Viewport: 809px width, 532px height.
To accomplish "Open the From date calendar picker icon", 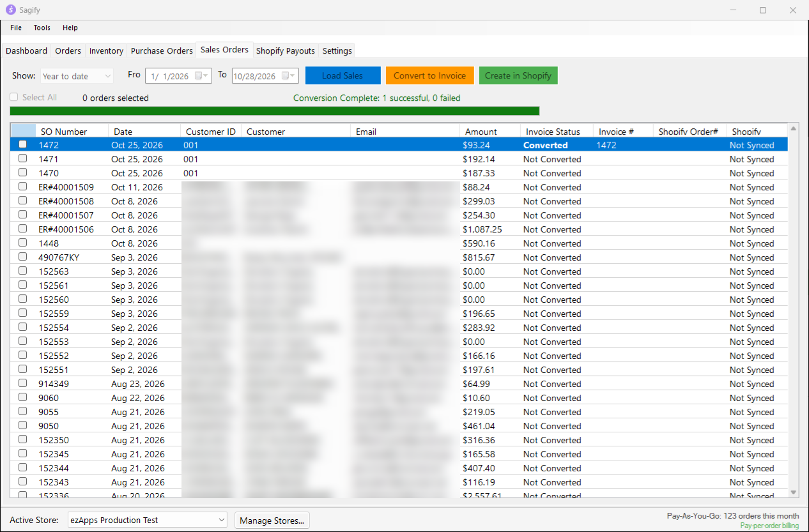I will (199, 75).
